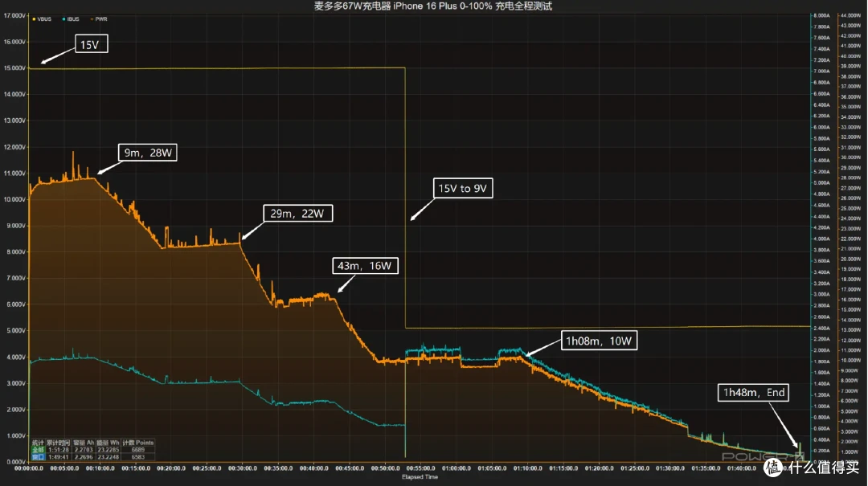868x486 pixels.
Task: Click the 8.000A current axis label
Action: click(x=822, y=15)
